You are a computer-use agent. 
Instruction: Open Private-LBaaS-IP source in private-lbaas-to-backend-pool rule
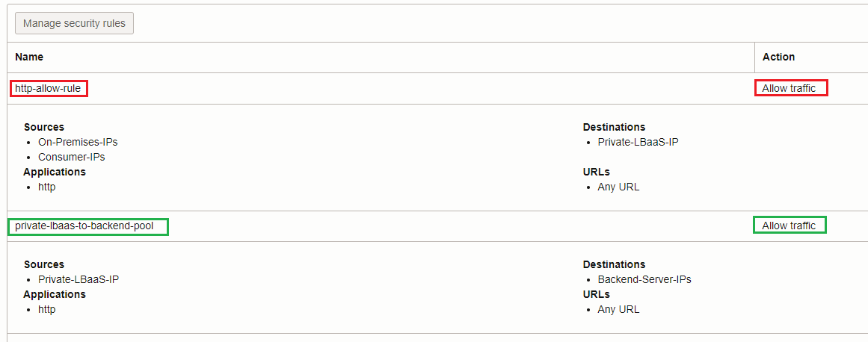79,279
